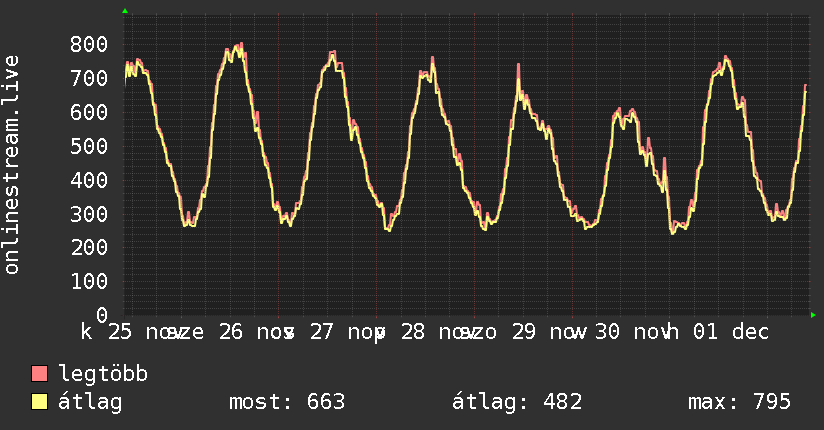824x430 pixels.
Task: Click the most: 663 value
Action: point(287,402)
